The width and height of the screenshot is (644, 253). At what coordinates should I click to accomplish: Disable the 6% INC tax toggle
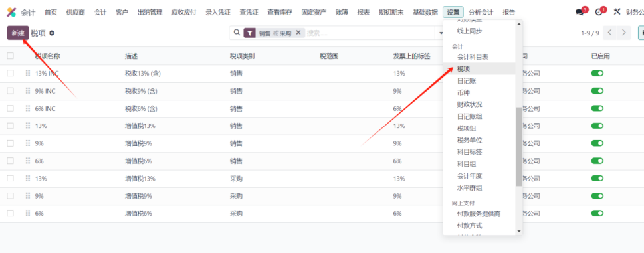click(597, 108)
